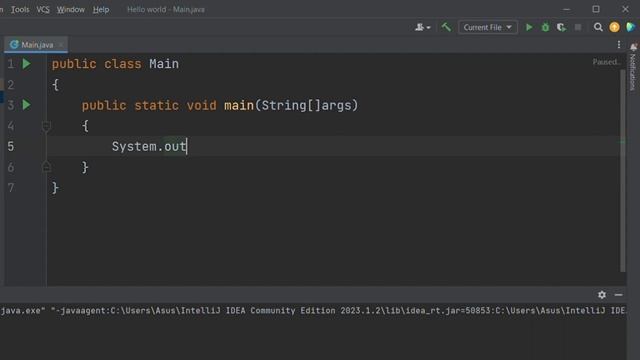Click the main(String[]args) method signature

coord(291,105)
